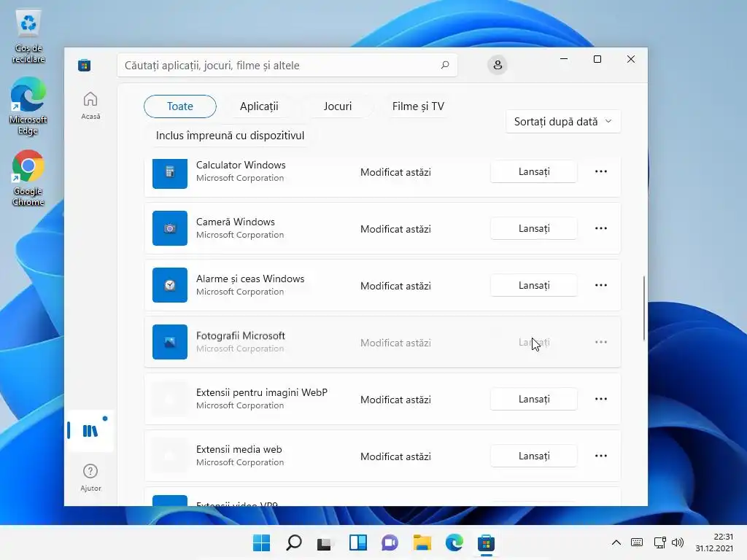The image size is (747, 560).
Task: Select Inclus împreună cu dispozitivul filter
Action: (230, 135)
